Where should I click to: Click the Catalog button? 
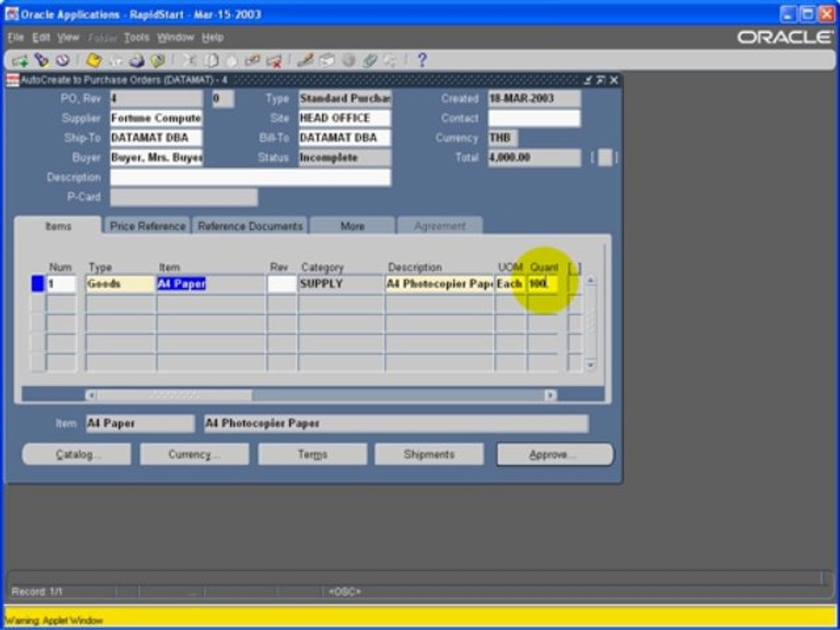pos(77,454)
